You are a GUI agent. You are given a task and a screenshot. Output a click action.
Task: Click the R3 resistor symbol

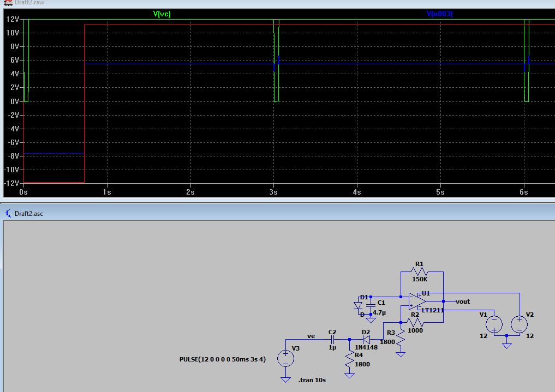[401, 338]
